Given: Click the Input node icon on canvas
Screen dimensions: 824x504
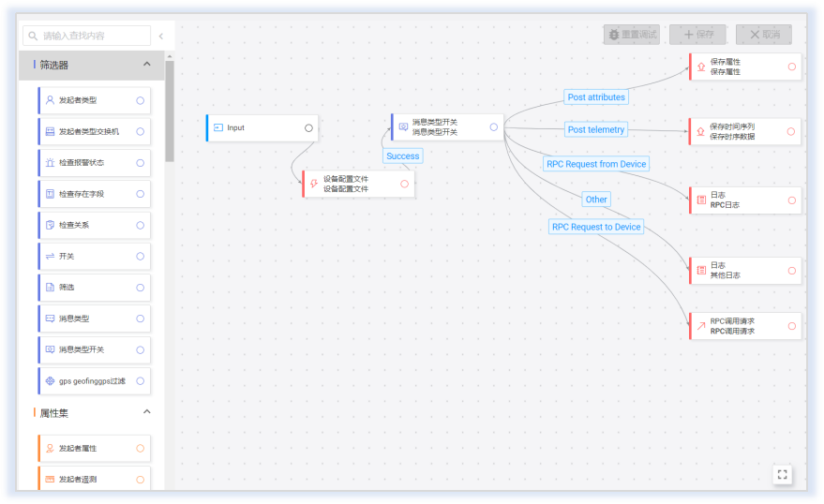Looking at the screenshot, I should pyautogui.click(x=218, y=127).
